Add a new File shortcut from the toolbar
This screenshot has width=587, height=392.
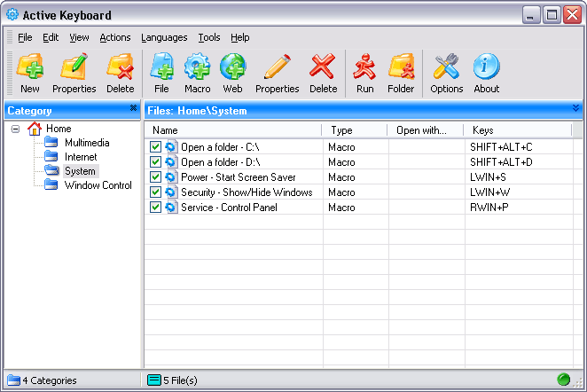[x=161, y=67]
